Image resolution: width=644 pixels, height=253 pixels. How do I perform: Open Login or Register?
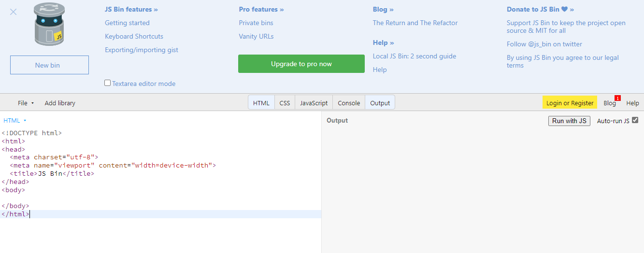[570, 103]
